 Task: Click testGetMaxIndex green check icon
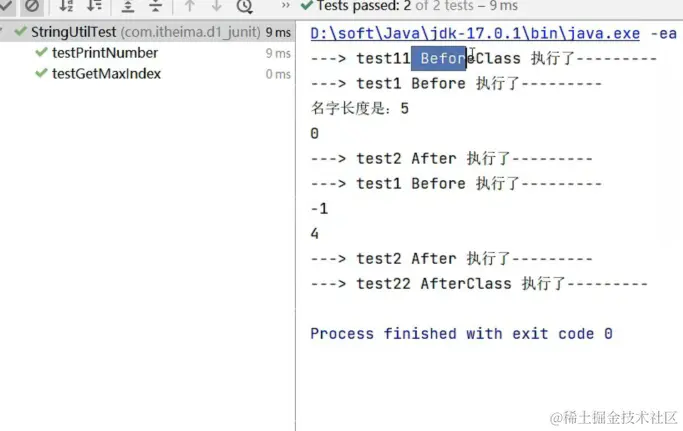[x=41, y=73]
